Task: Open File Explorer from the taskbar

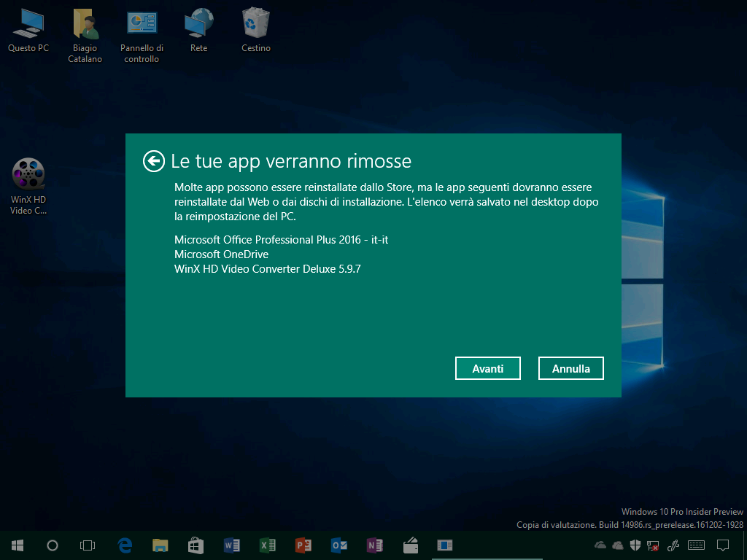Action: [x=160, y=545]
